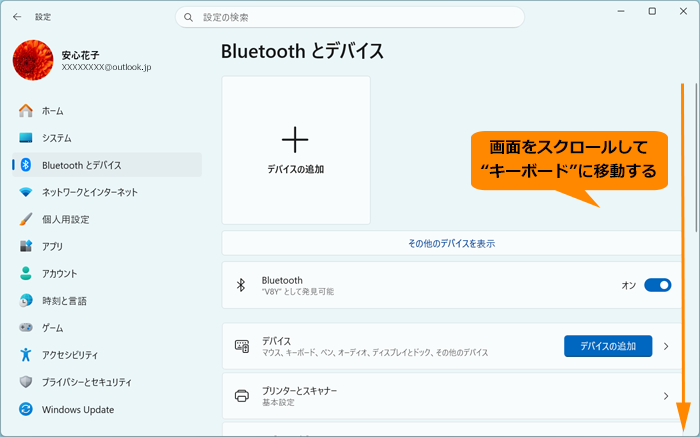Click the 設定 window title text
Screen dimensions: 700x437
click(x=43, y=17)
